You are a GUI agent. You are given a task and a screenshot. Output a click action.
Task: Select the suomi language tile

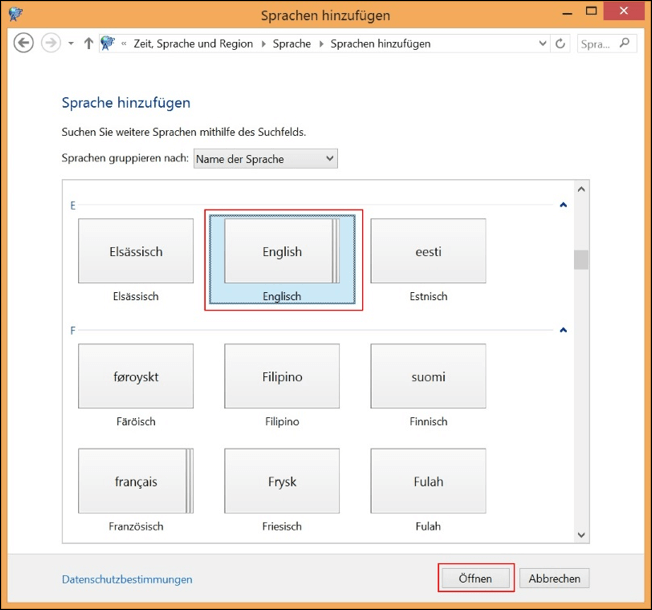[x=428, y=376]
